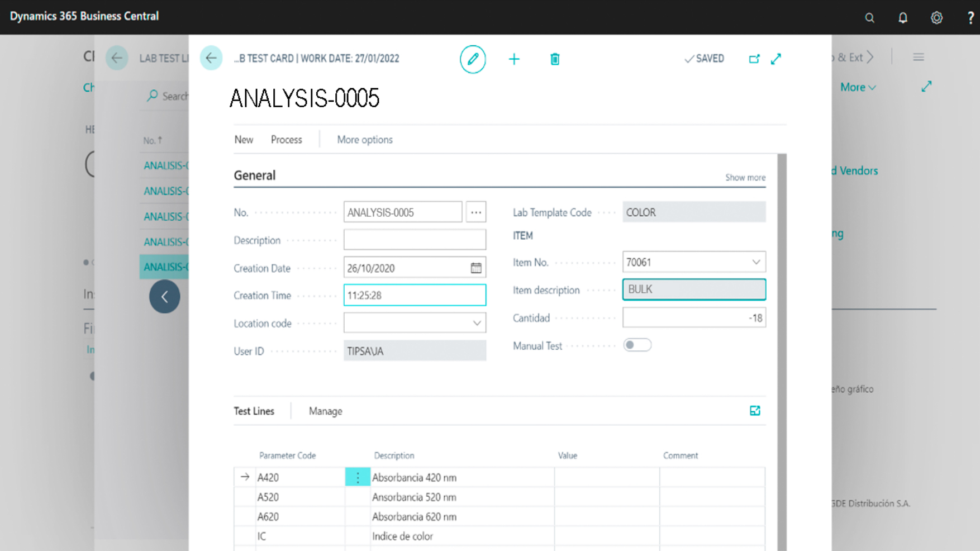
Task: Open the Creation Date calendar picker
Action: 475,267
